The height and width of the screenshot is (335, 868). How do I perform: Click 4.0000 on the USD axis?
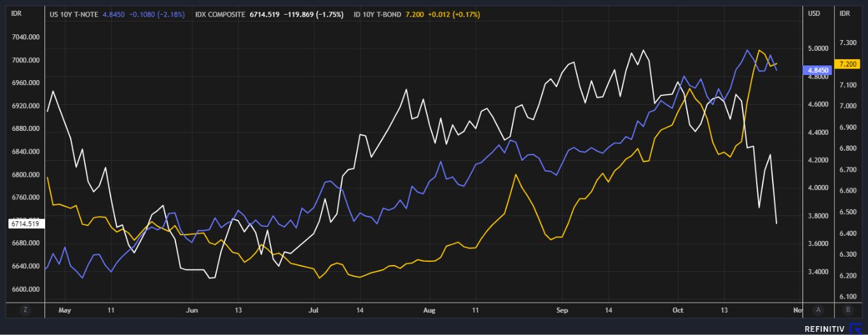click(x=818, y=188)
